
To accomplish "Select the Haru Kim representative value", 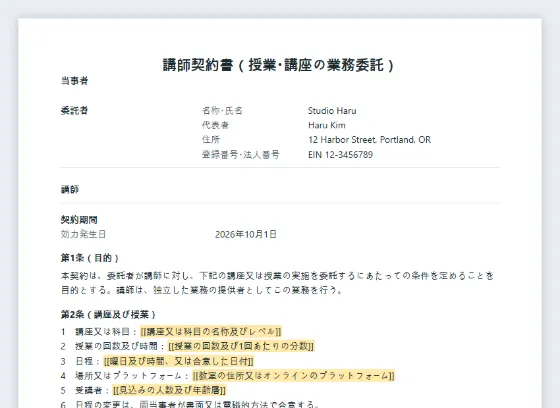I will tap(327, 125).
